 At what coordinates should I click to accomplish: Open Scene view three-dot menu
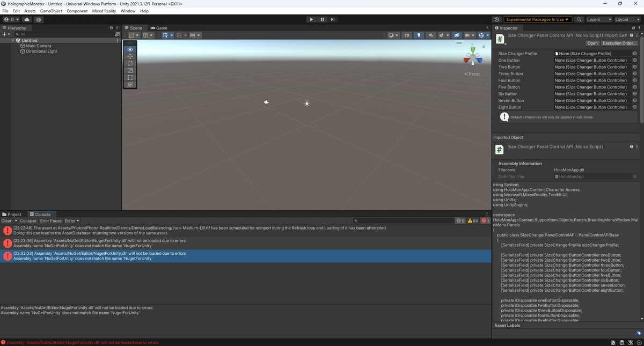point(487,27)
